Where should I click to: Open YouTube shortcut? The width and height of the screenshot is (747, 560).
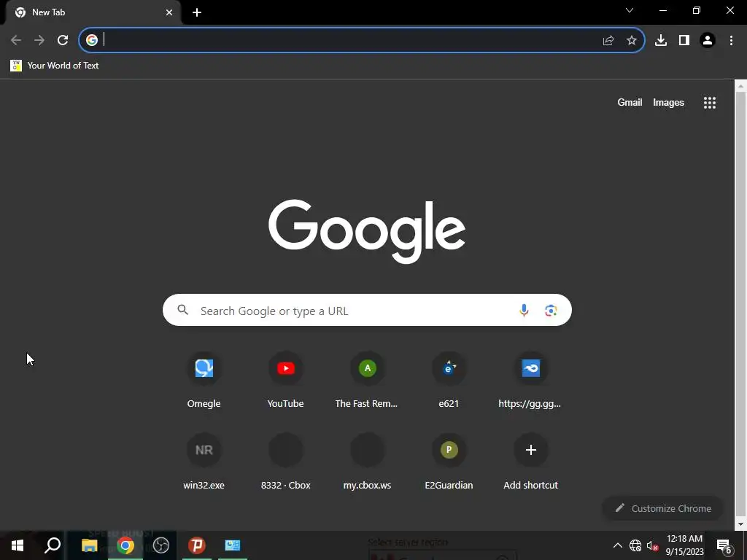click(x=286, y=380)
